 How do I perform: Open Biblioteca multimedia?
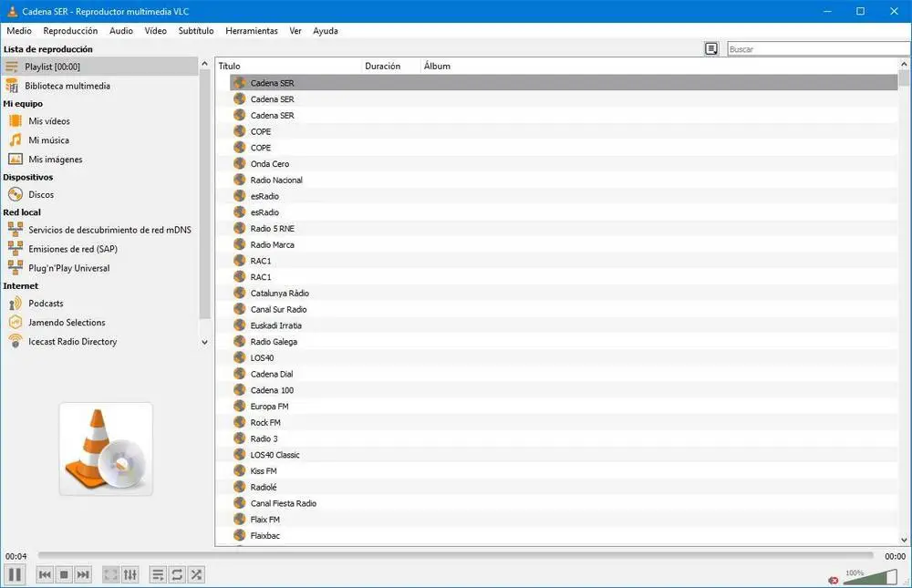click(x=99, y=86)
